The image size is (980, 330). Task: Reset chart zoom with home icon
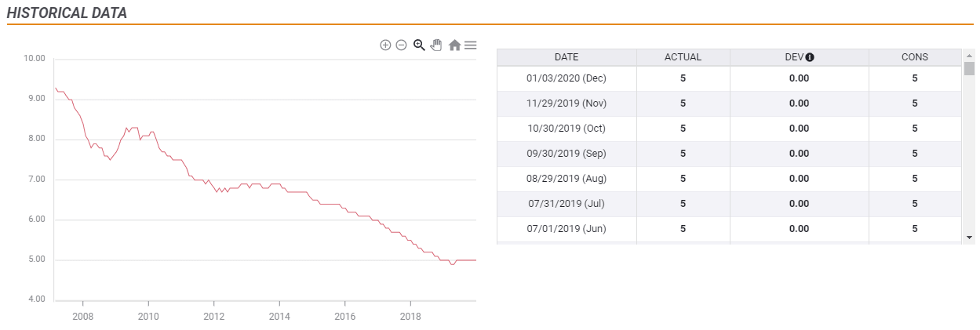[x=454, y=45]
